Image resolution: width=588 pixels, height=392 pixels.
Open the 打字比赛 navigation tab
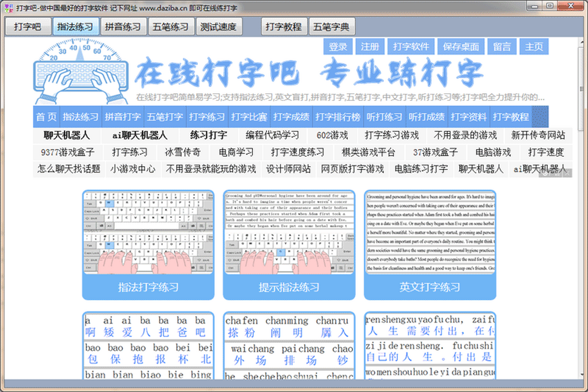point(249,117)
